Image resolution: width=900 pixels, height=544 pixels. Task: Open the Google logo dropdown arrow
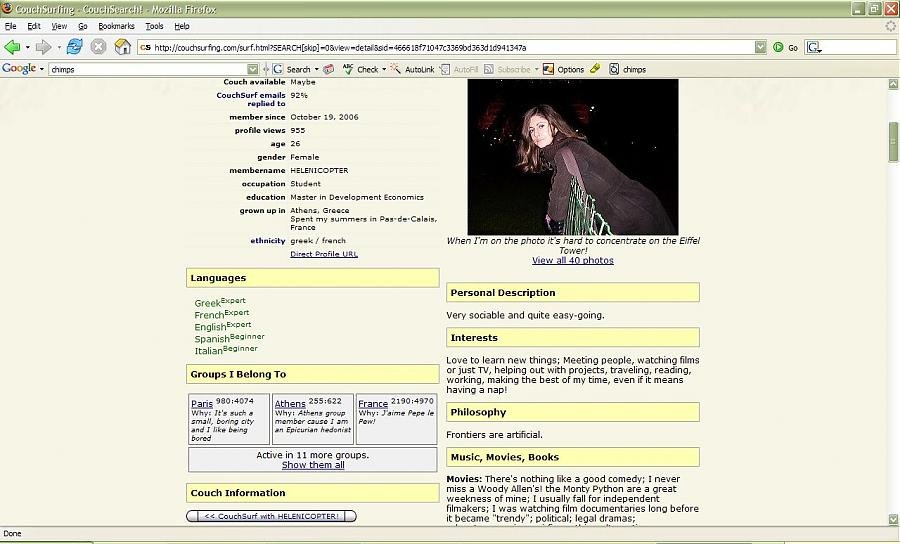(x=41, y=69)
